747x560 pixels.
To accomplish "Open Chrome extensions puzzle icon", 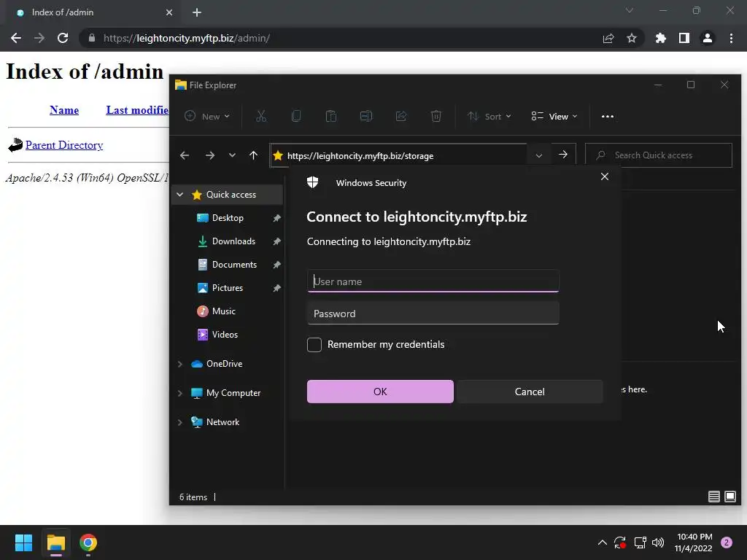I will (660, 38).
